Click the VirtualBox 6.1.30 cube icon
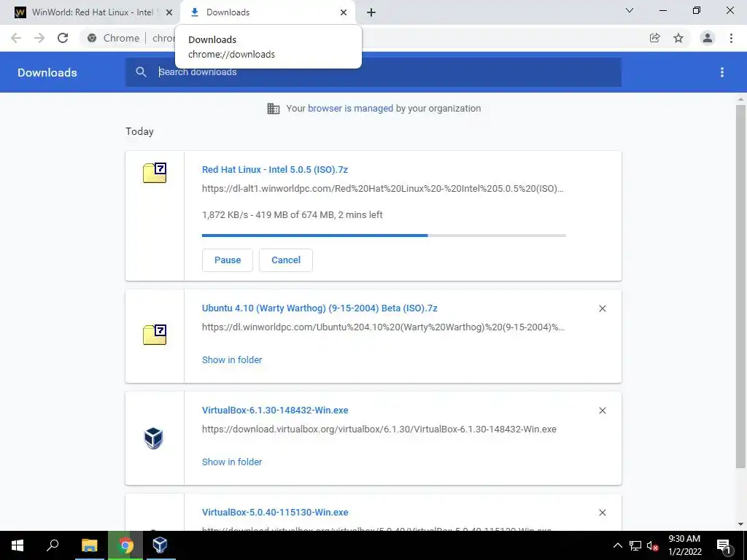Screen dimensions: 747x560 point(153,438)
